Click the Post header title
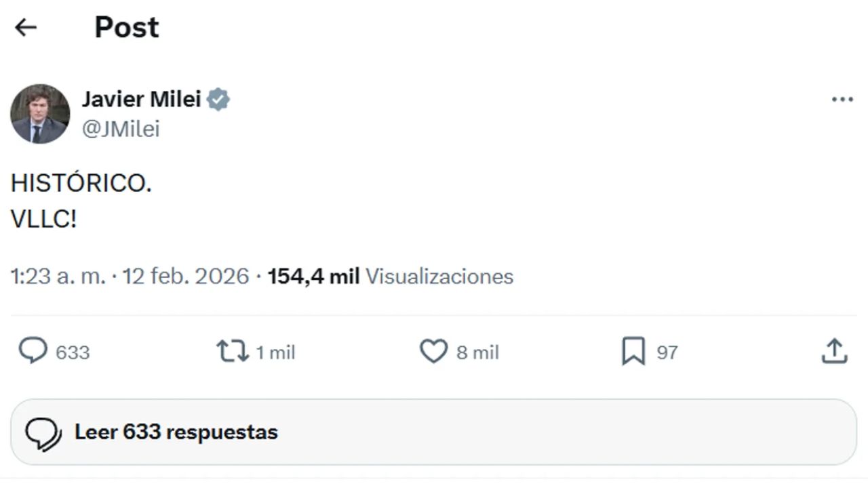Screen dimensions: 868x488 (127, 27)
